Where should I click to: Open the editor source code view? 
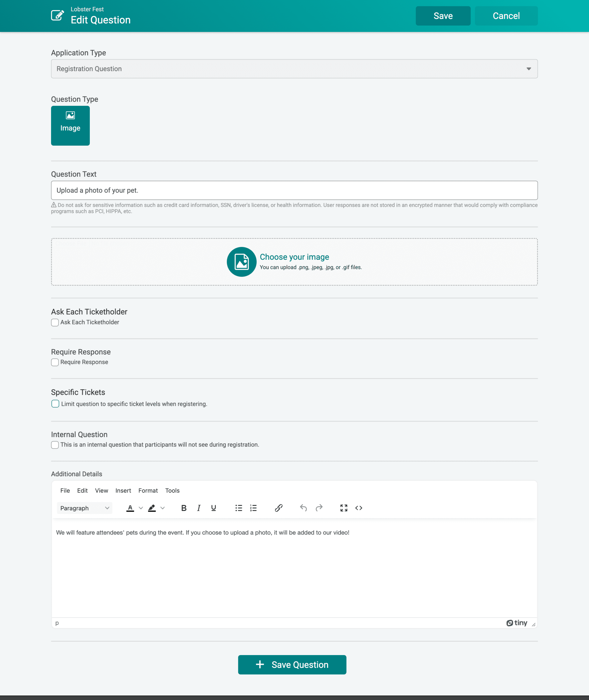(x=359, y=508)
